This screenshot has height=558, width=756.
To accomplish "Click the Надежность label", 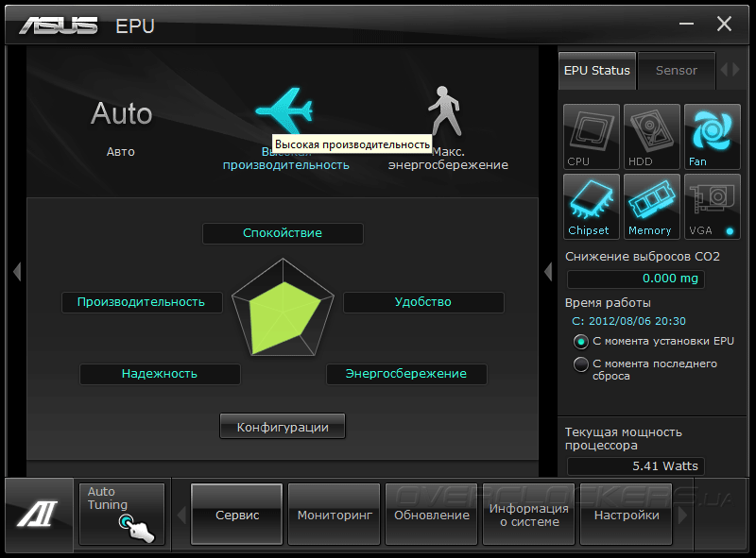I will click(160, 374).
